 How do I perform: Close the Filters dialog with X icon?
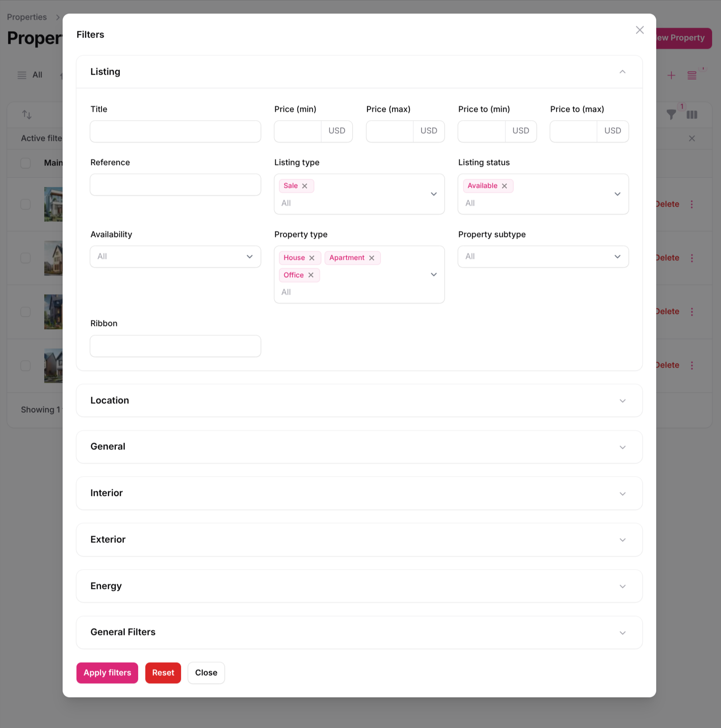point(640,30)
